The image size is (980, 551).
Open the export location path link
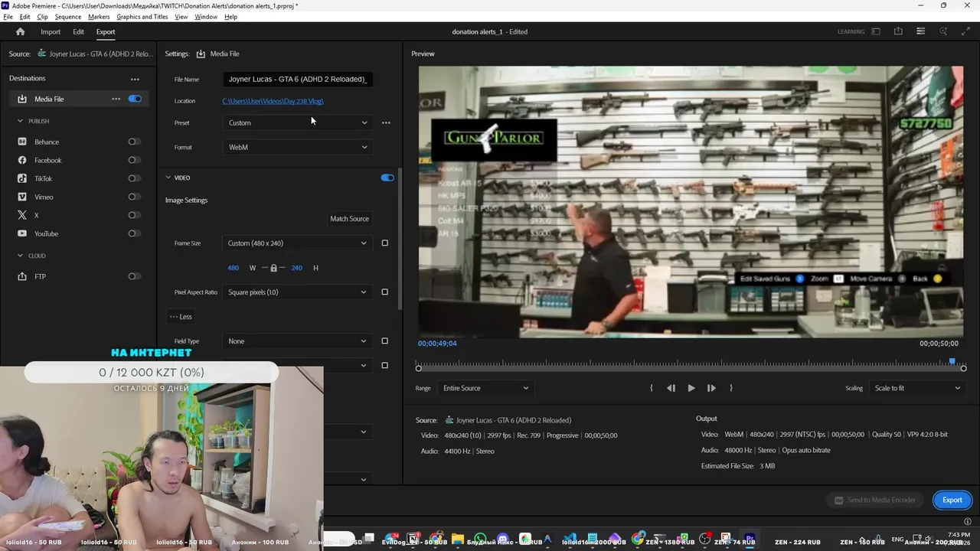(273, 101)
